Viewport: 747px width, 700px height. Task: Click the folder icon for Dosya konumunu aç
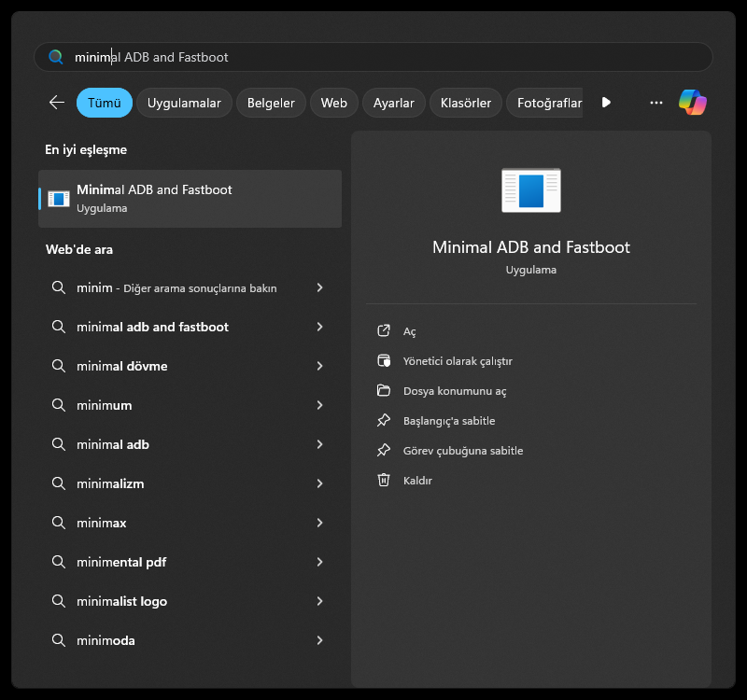pos(383,391)
